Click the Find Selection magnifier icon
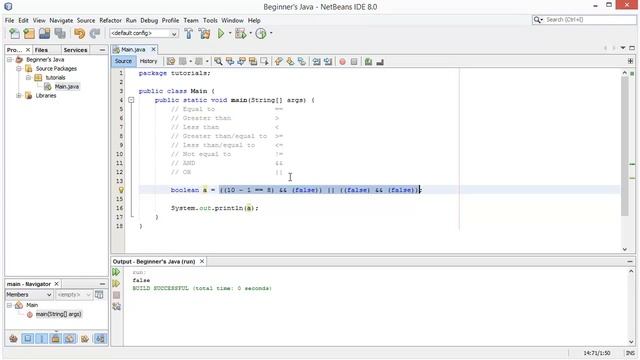The image size is (640, 360). (218, 62)
